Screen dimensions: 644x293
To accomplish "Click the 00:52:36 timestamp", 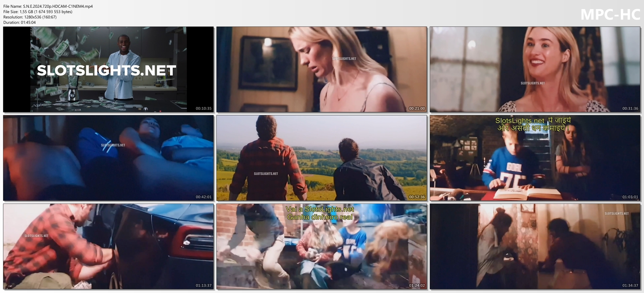I will [x=417, y=197].
